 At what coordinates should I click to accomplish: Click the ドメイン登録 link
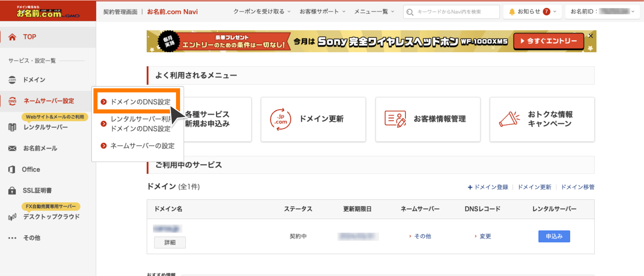(488, 187)
